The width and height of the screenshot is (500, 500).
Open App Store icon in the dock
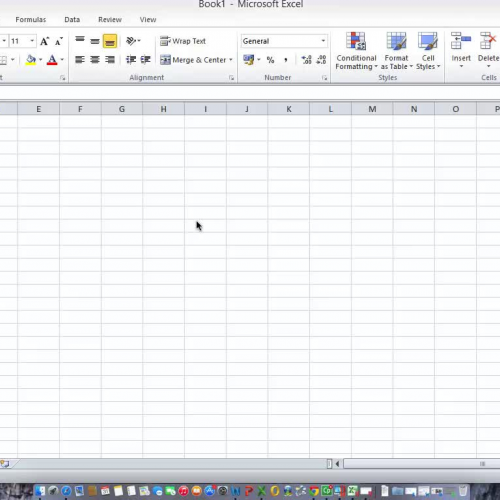pyautogui.click(x=210, y=491)
